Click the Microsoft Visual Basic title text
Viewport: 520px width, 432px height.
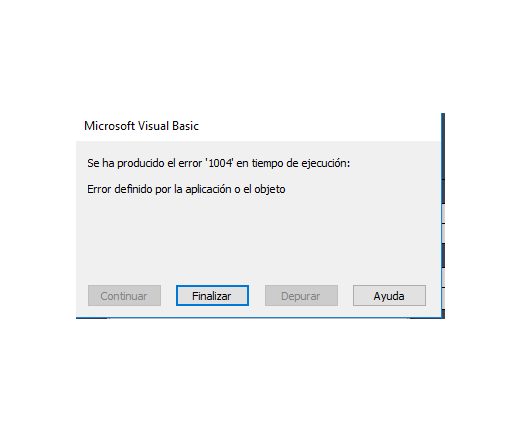(141, 126)
